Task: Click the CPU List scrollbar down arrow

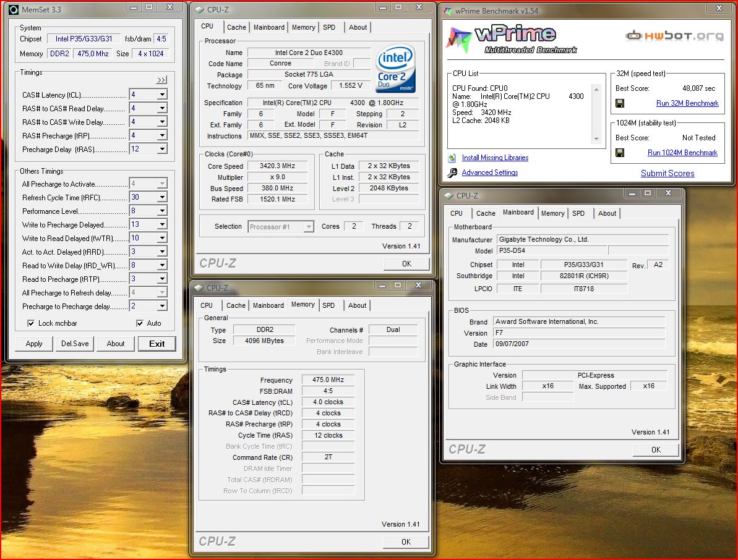Action: [596, 138]
